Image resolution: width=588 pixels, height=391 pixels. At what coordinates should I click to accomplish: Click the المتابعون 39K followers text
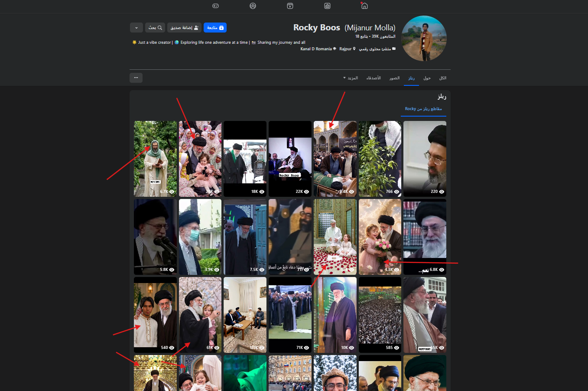383,36
